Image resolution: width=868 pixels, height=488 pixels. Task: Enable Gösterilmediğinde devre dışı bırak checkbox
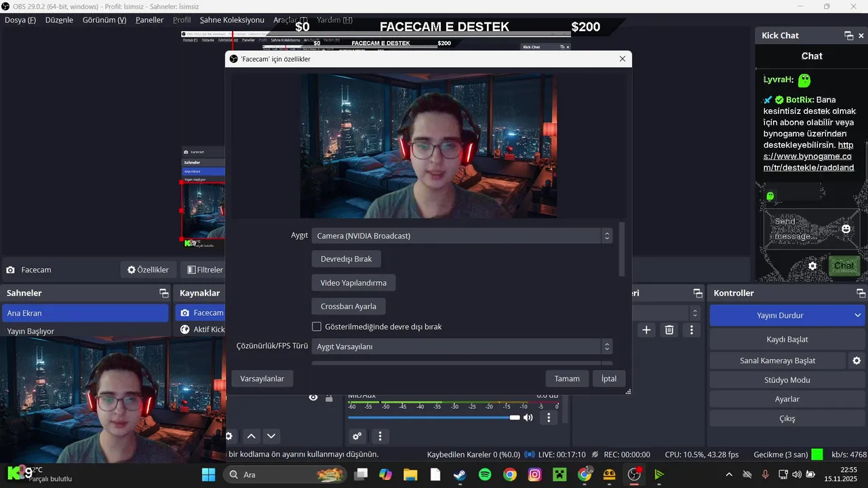[317, 327]
